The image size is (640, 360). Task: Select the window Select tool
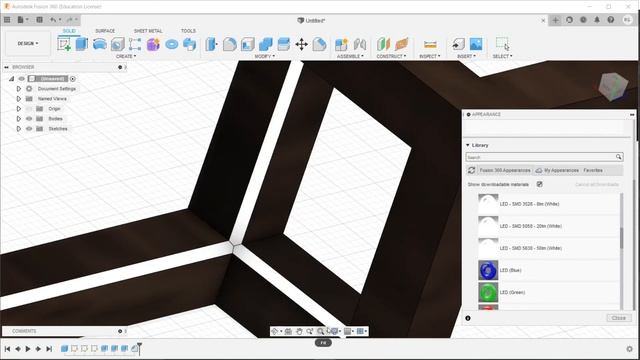502,44
